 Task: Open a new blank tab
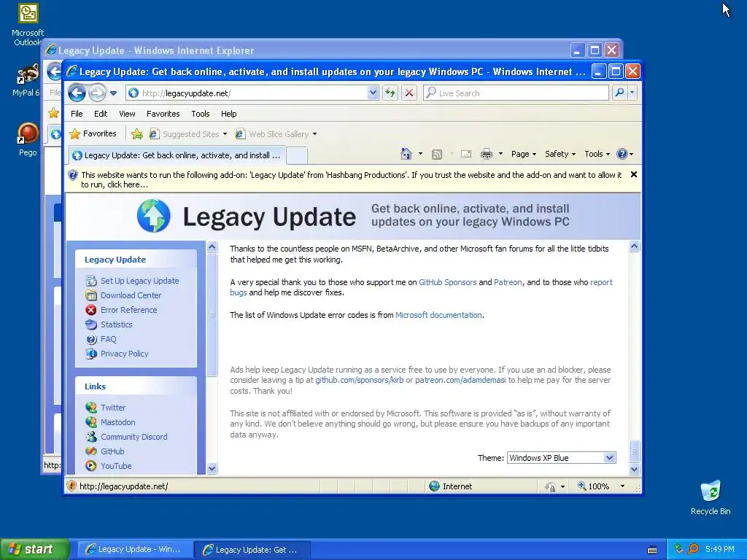coord(297,155)
